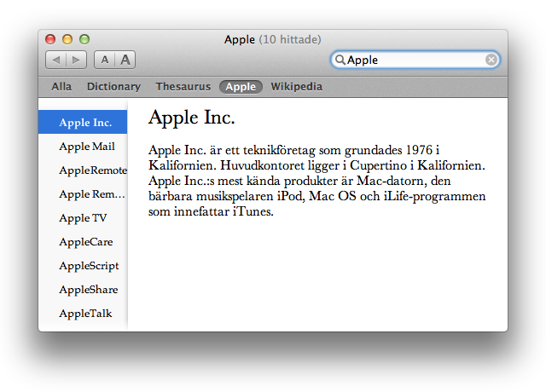The image size is (546, 392).
Task: Go back with the left arrow button
Action: 55,60
